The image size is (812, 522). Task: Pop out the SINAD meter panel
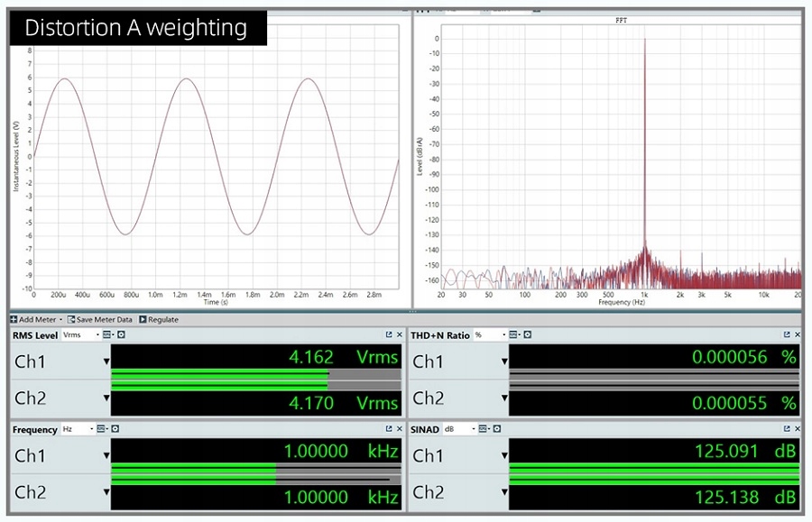tap(787, 429)
